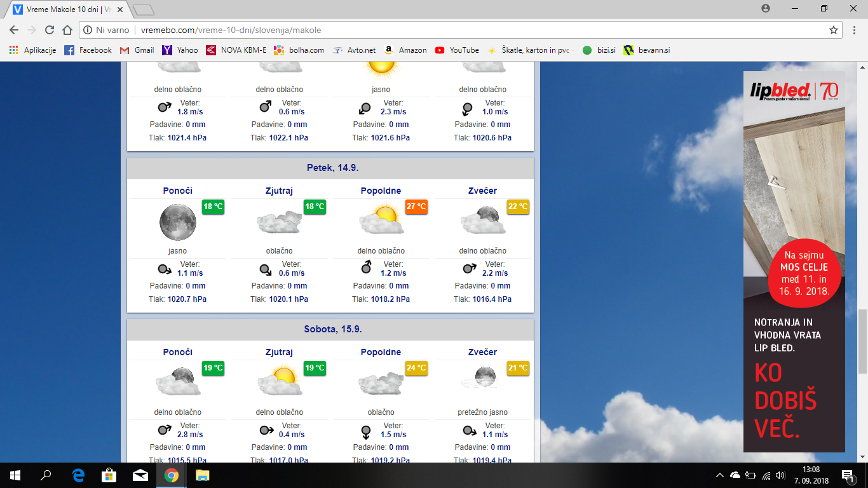Click the wind speed 2.8 m/s

point(190,435)
